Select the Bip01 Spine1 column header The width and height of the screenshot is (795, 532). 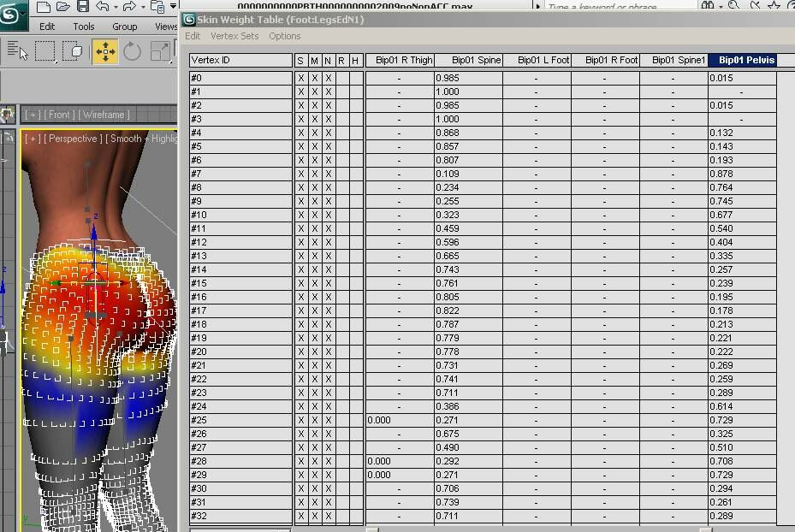[x=673, y=60]
